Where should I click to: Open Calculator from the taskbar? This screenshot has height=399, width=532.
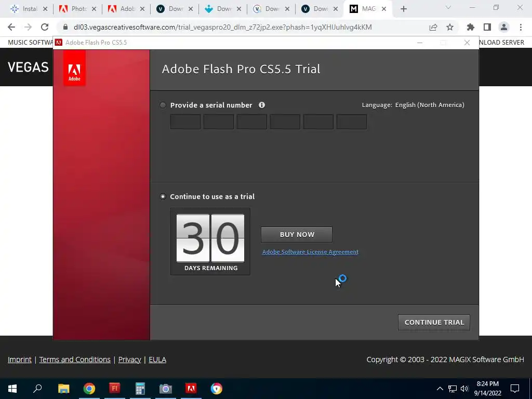click(x=140, y=389)
